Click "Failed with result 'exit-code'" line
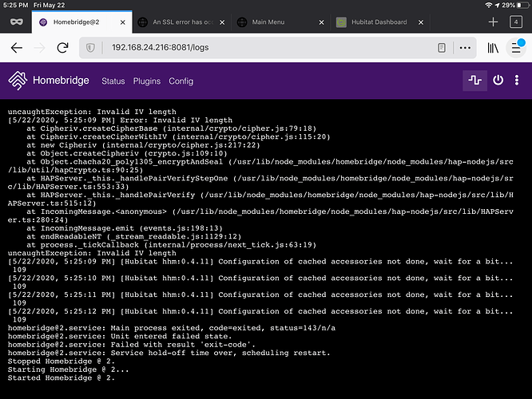The width and height of the screenshot is (532, 399). 132,345
